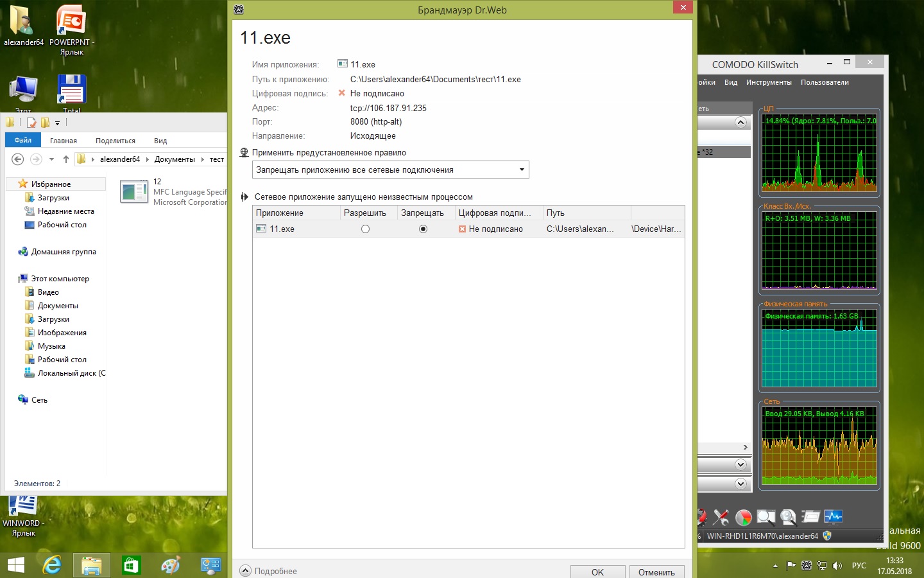Click the Документы breadcrumb in address bar
The height and width of the screenshot is (578, 924).
(175, 159)
